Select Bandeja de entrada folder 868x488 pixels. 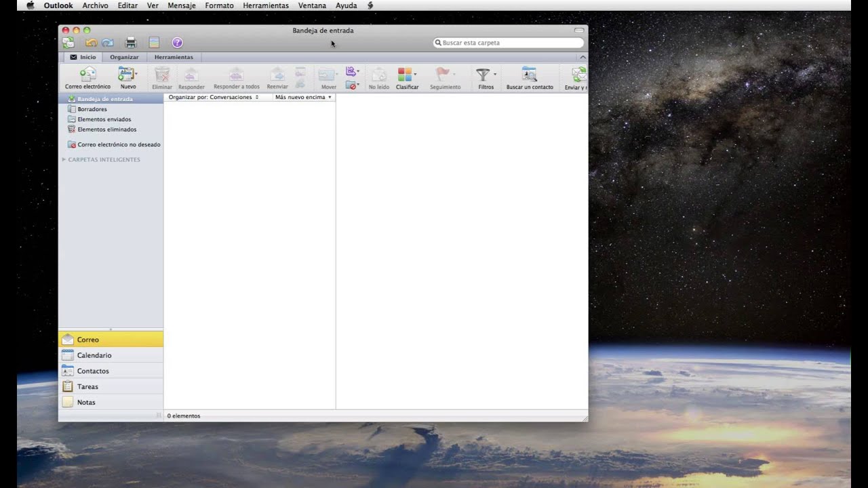pyautogui.click(x=111, y=99)
